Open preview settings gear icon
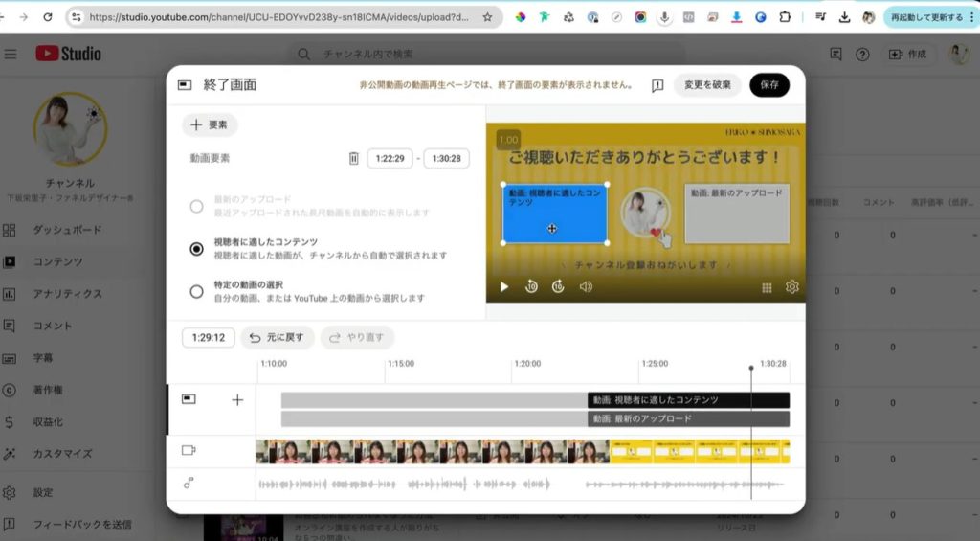The width and height of the screenshot is (980, 541). point(792,286)
